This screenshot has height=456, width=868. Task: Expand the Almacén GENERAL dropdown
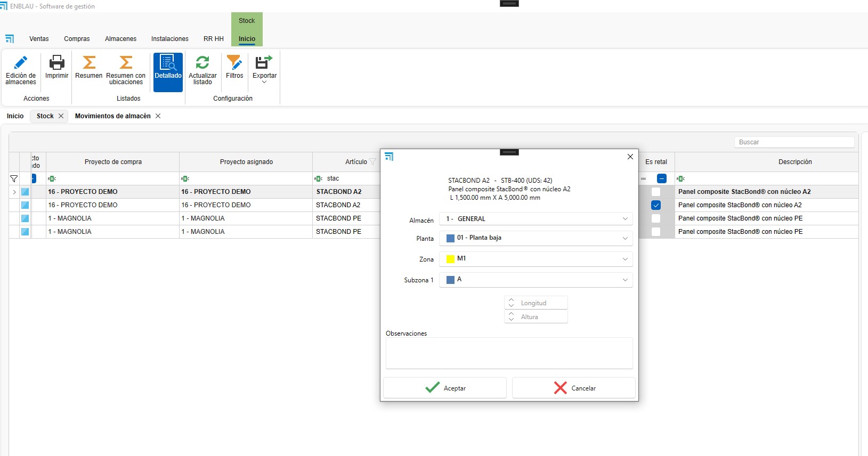point(625,219)
